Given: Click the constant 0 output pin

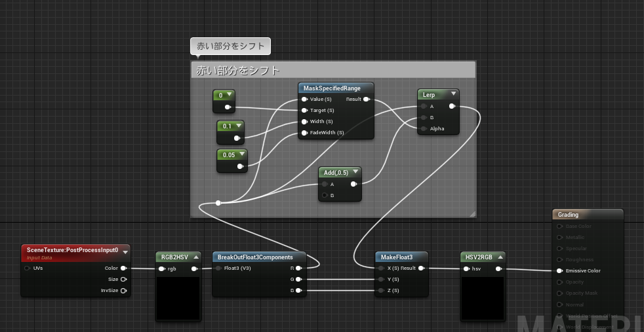Looking at the screenshot, I should tap(228, 107).
